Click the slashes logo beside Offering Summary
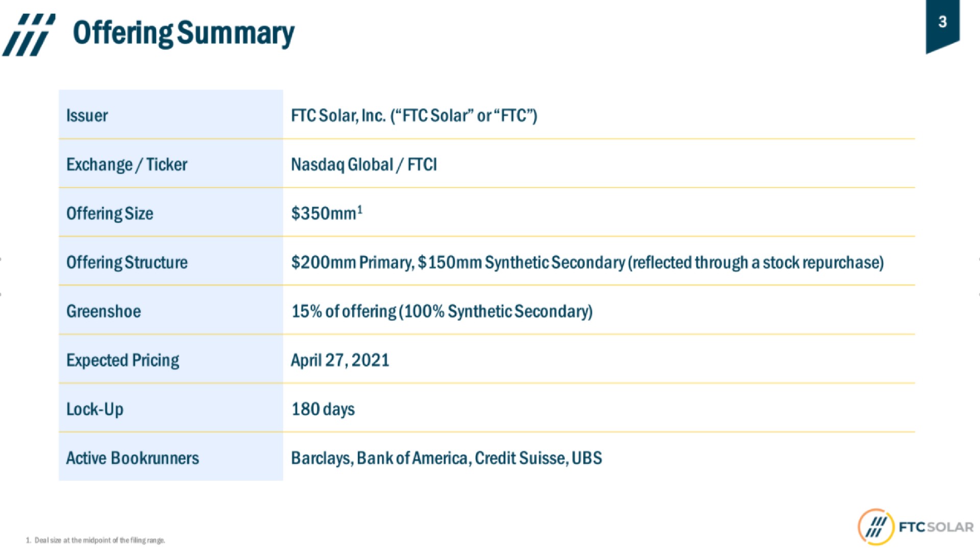Image resolution: width=980 pixels, height=550 pixels. click(x=29, y=34)
